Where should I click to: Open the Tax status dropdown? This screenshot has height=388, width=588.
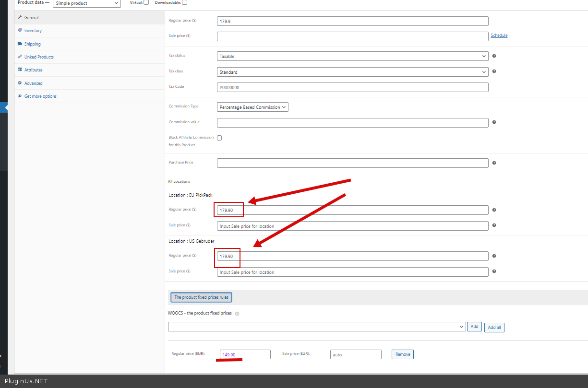(x=352, y=56)
